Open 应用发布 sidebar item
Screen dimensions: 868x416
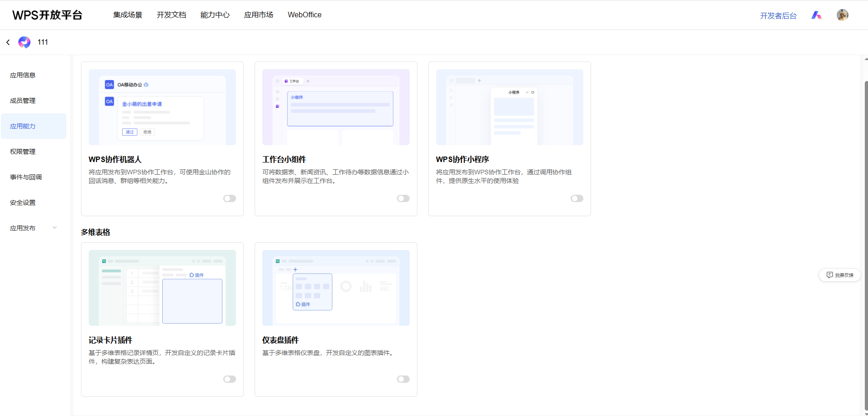point(34,228)
